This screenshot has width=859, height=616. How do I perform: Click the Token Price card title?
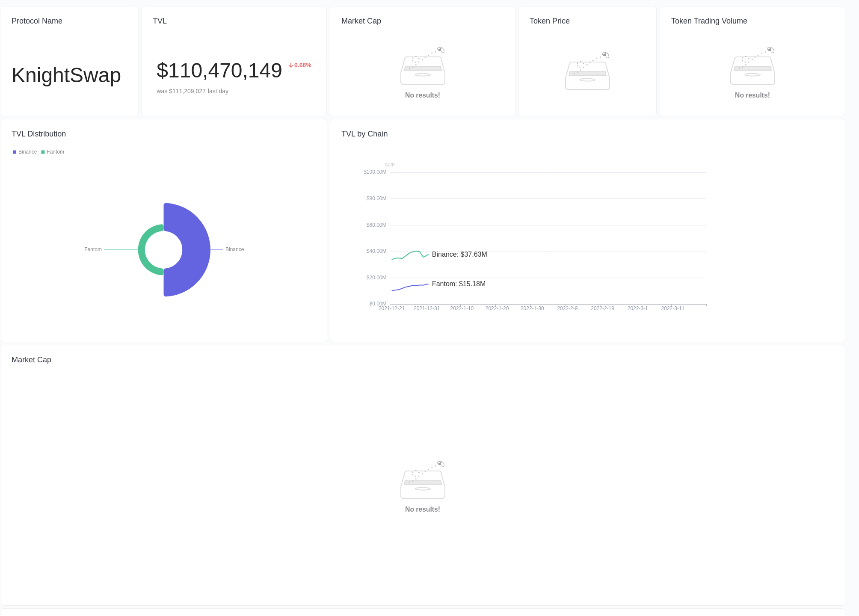[550, 21]
